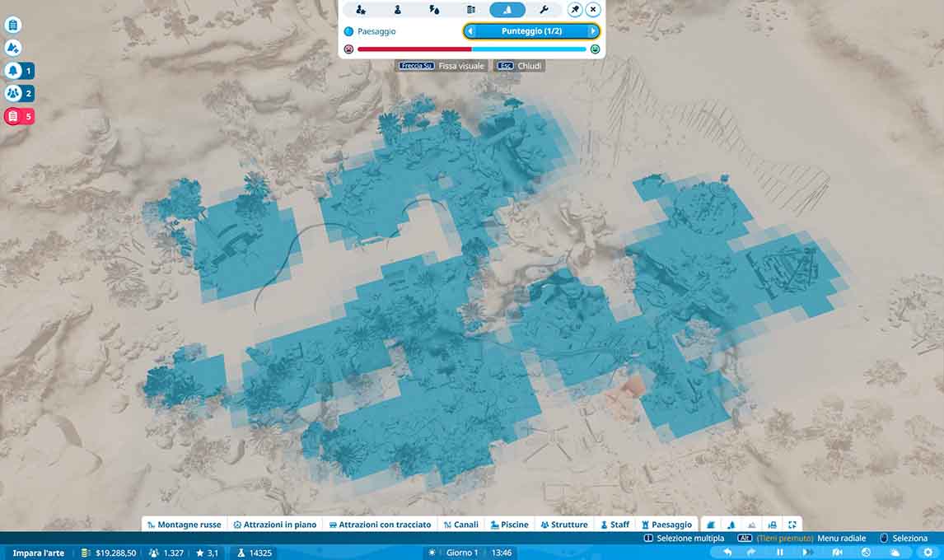Pause the game with pause button

pyautogui.click(x=779, y=553)
